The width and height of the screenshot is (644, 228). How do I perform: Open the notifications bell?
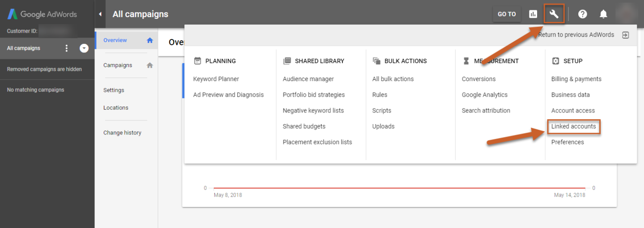(x=603, y=14)
